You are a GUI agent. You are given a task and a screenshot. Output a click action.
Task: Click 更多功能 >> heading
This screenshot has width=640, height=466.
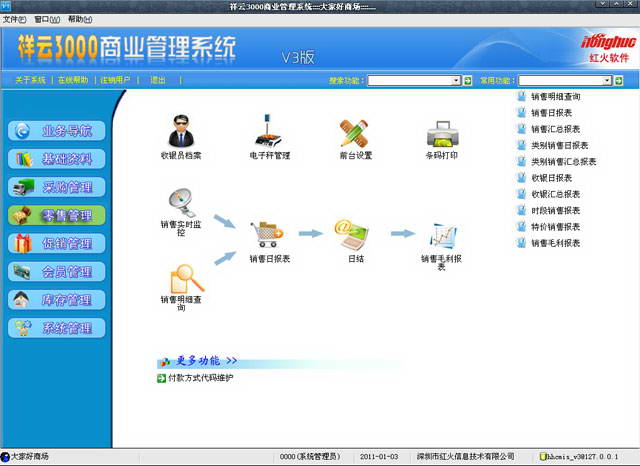(207, 361)
